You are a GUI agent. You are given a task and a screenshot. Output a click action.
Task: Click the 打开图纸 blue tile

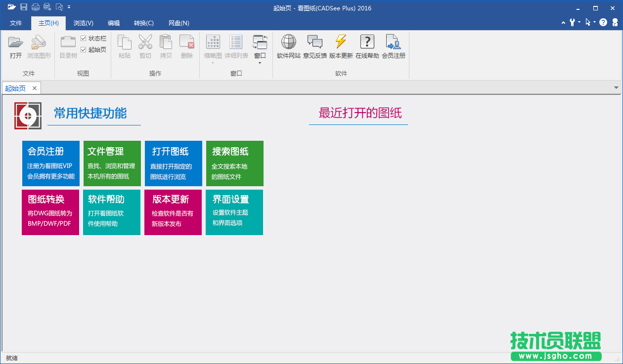pos(174,163)
